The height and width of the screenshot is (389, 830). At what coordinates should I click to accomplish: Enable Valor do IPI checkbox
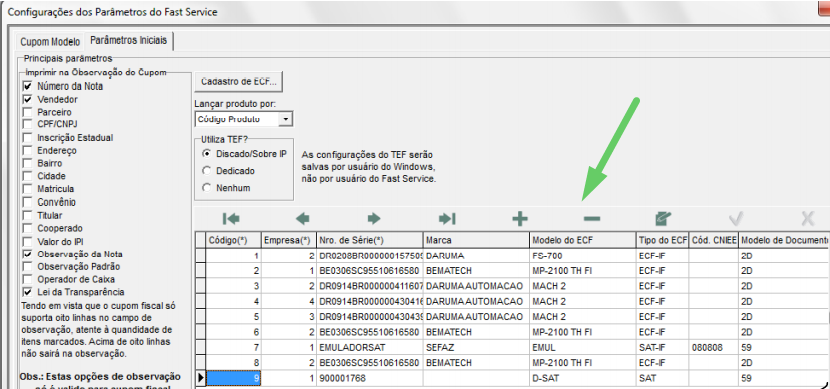click(28, 242)
